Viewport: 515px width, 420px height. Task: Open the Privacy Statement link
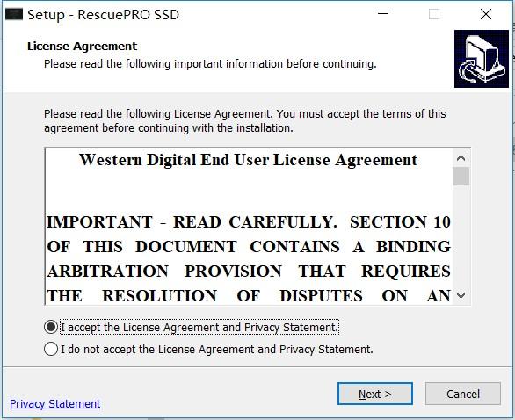click(x=54, y=403)
